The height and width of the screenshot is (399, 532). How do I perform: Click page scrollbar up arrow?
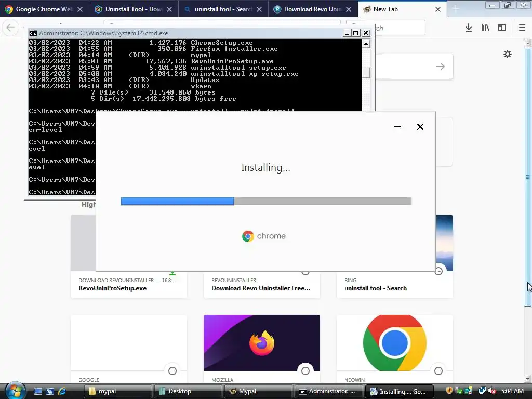(528, 43)
